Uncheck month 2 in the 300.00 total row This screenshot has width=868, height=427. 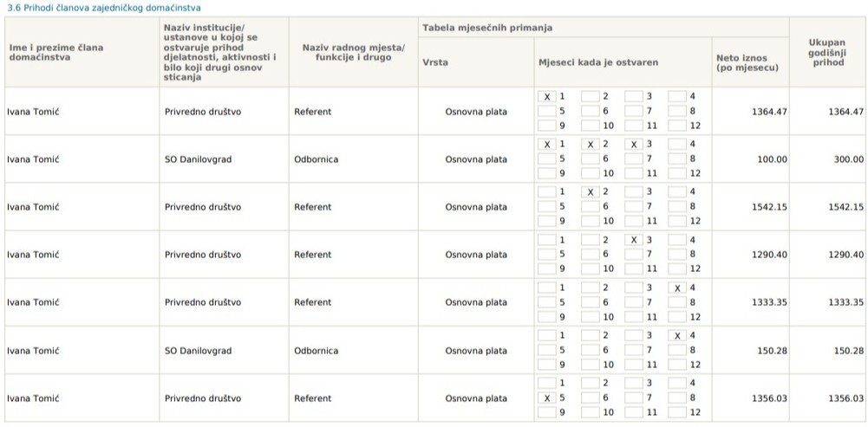click(x=590, y=145)
